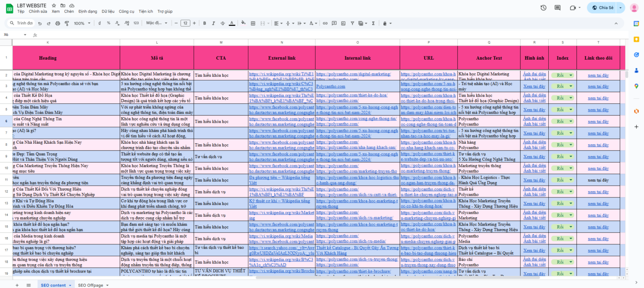Click the Chia Sẻ share button
The width and height of the screenshot is (644, 288).
[x=603, y=8]
